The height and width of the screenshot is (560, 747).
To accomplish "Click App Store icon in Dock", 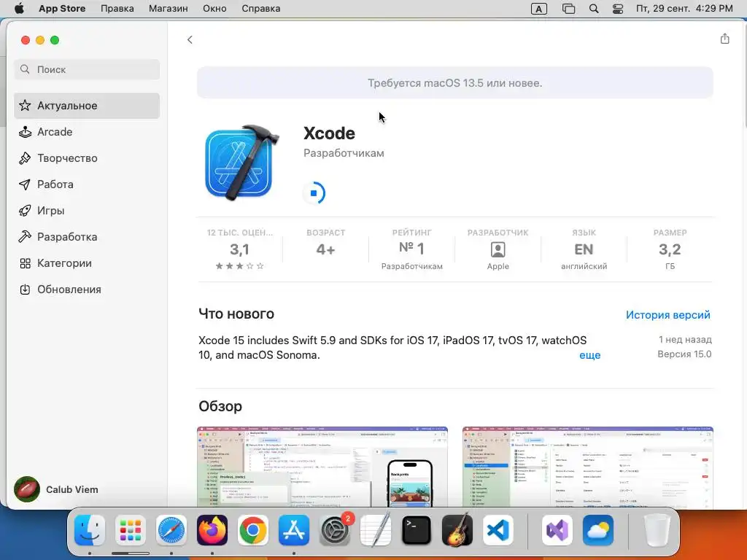I will coord(294,530).
